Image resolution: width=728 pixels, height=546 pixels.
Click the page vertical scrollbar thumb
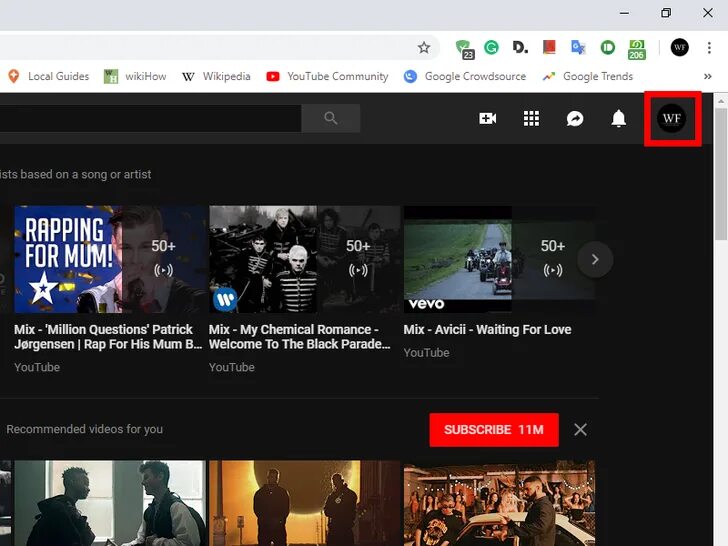pos(721,174)
